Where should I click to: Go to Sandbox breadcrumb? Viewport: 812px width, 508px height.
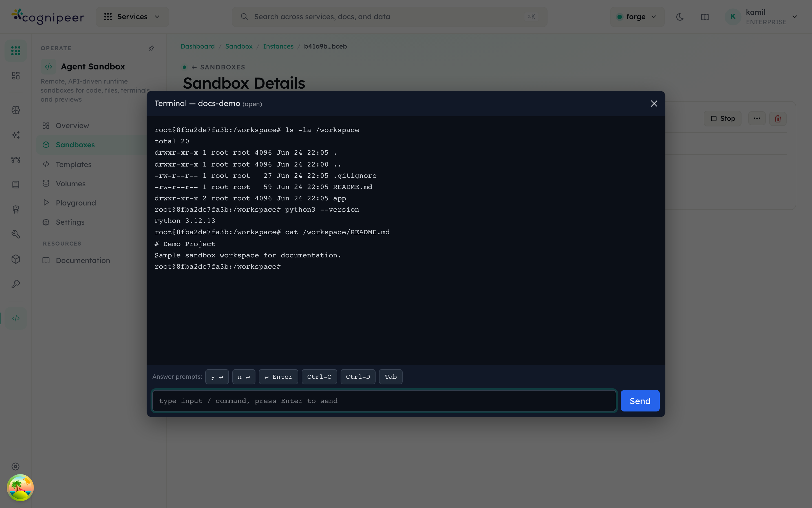click(239, 46)
